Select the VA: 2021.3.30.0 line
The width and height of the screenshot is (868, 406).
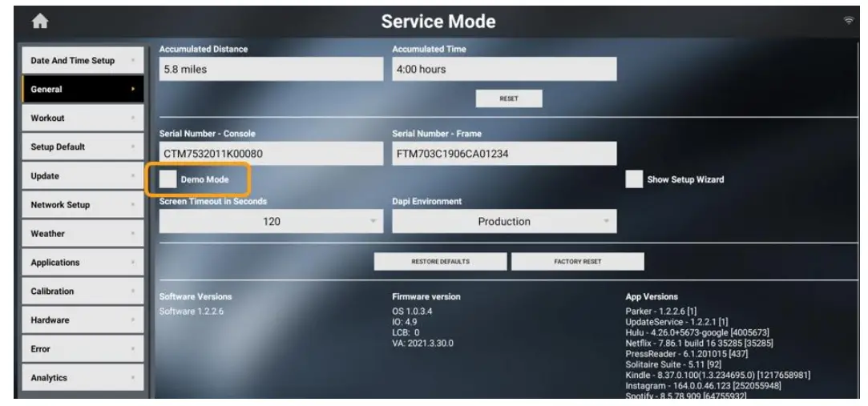click(423, 344)
